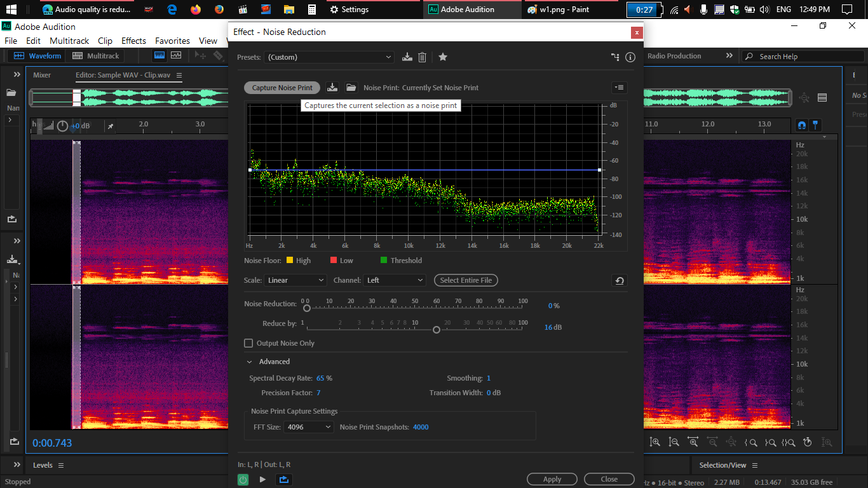Reset the noise curve with reset icon
Screen dimensions: 868x488
pos(620,280)
